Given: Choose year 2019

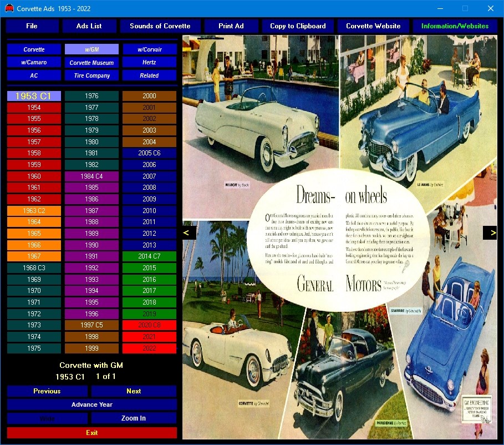Looking at the screenshot, I should (x=150, y=313).
